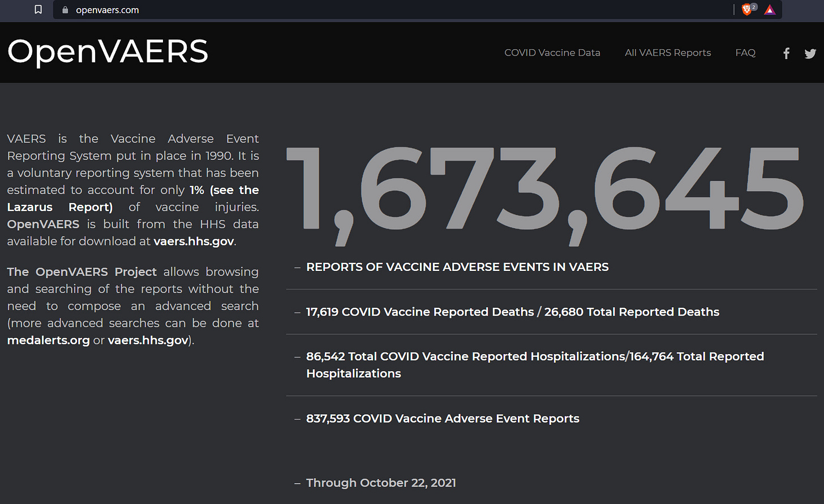The width and height of the screenshot is (824, 504).
Task: Click 'The OpenVAERS Project' bold text
Action: 81,272
